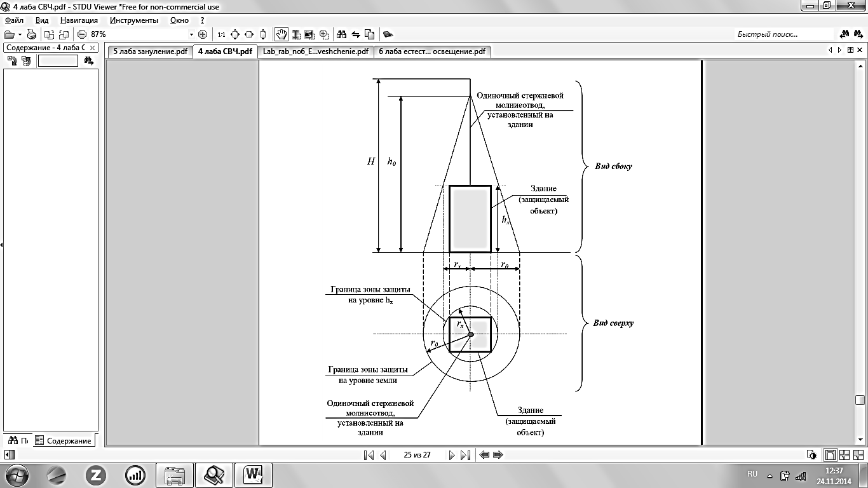868x488 pixels.
Task: Navigate back to previous view
Action: tap(484, 455)
